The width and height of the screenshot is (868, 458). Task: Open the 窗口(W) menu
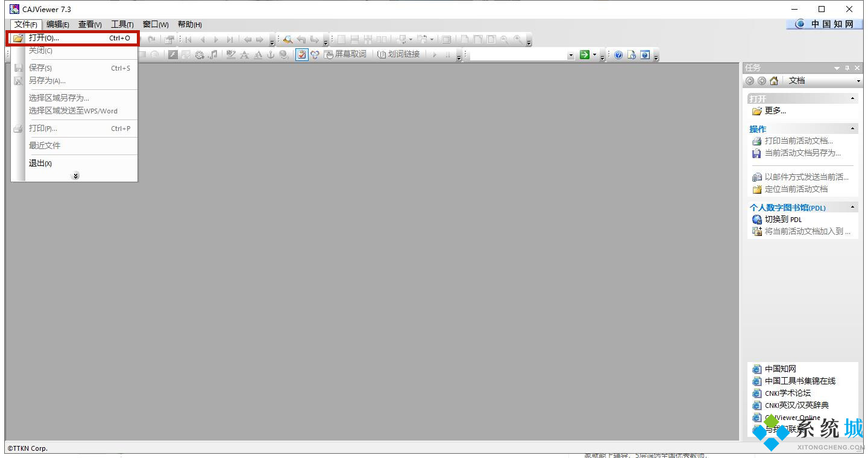[156, 25]
